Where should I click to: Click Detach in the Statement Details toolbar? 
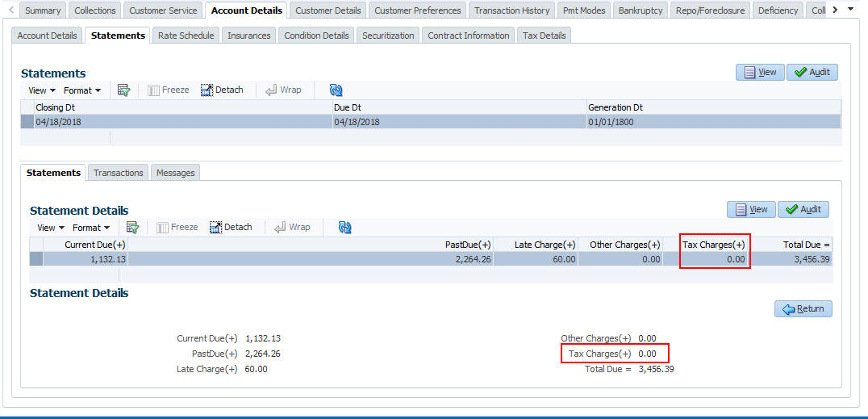click(231, 227)
